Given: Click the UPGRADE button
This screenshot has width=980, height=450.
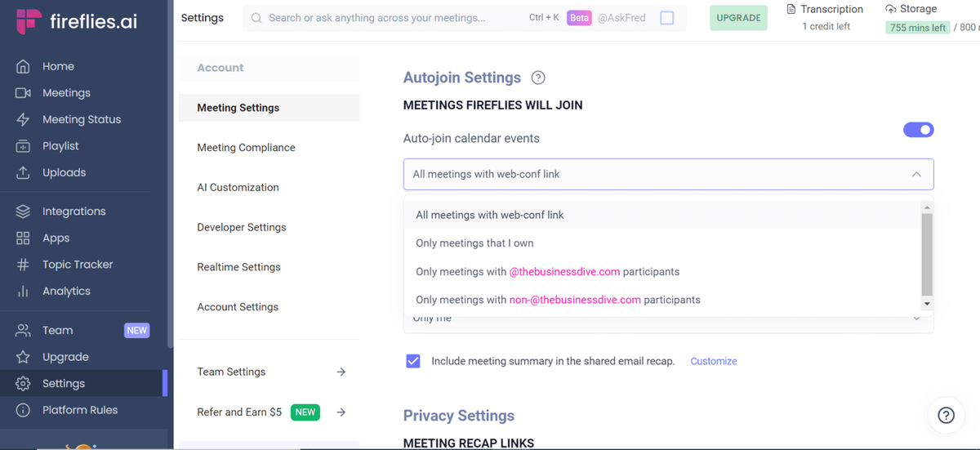Looking at the screenshot, I should click(x=738, y=18).
